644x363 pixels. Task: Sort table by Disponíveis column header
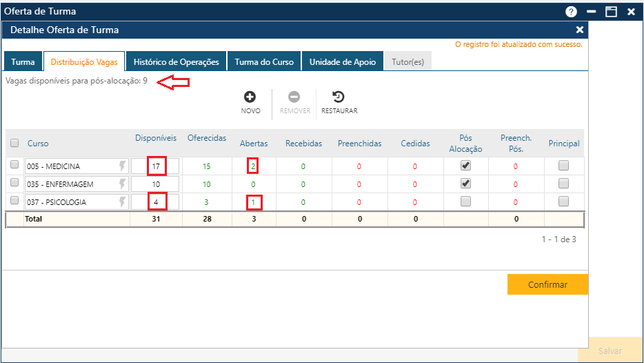156,138
